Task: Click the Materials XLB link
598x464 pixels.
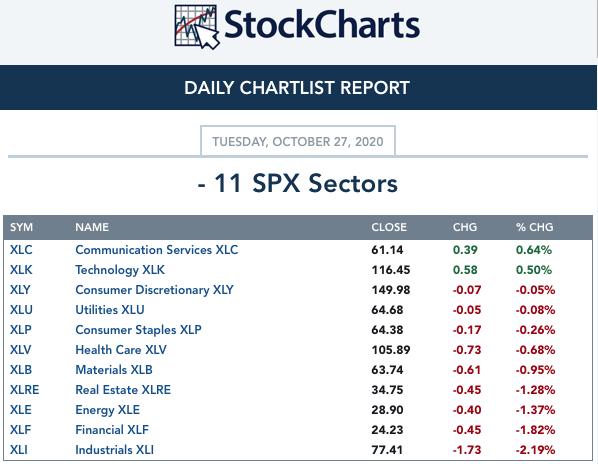Action: pyautogui.click(x=114, y=370)
